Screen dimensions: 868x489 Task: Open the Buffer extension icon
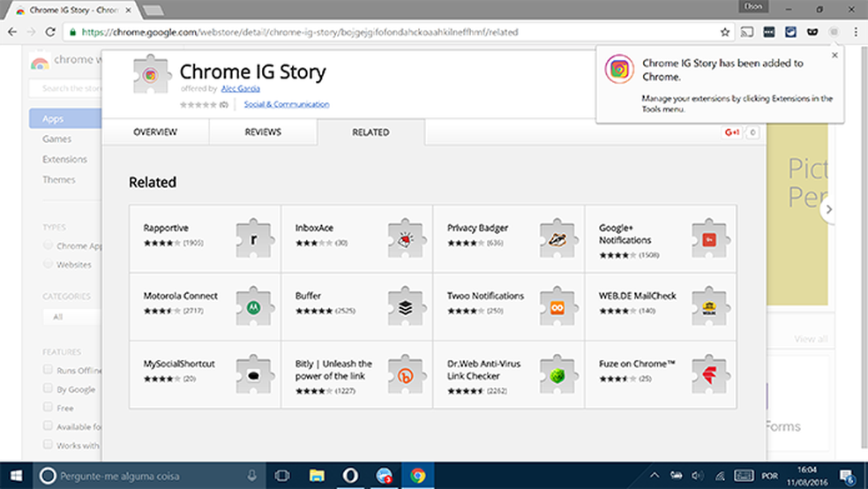407,306
